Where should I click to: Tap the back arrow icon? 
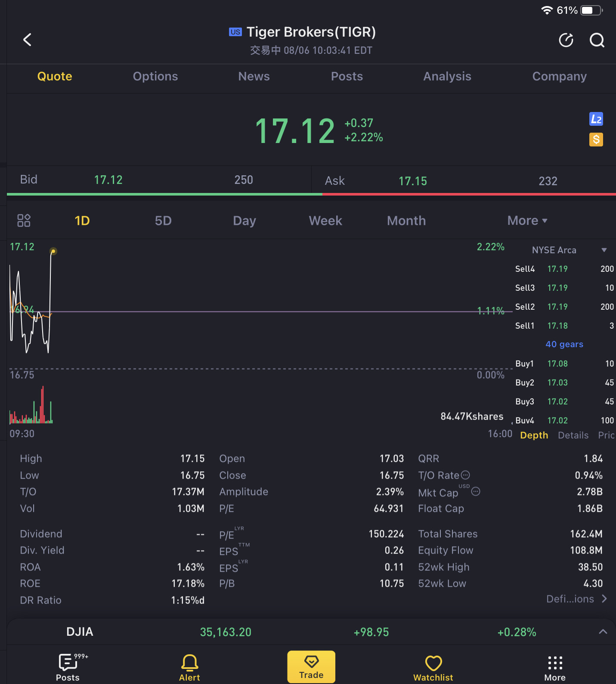coord(27,40)
